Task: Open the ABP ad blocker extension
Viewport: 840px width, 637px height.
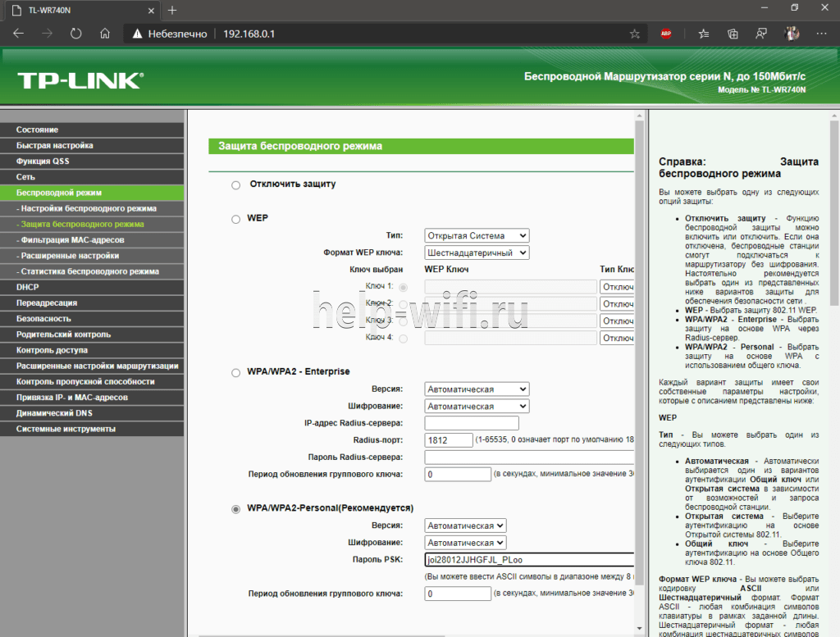Action: [666, 34]
